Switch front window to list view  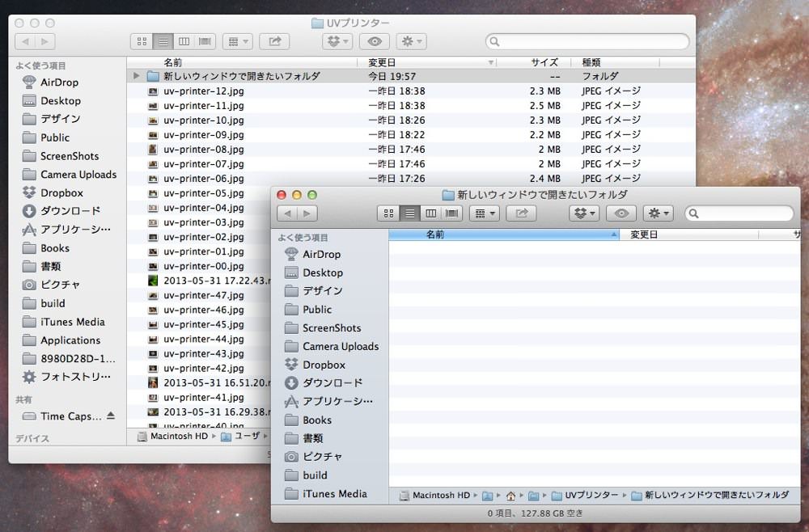click(x=409, y=213)
